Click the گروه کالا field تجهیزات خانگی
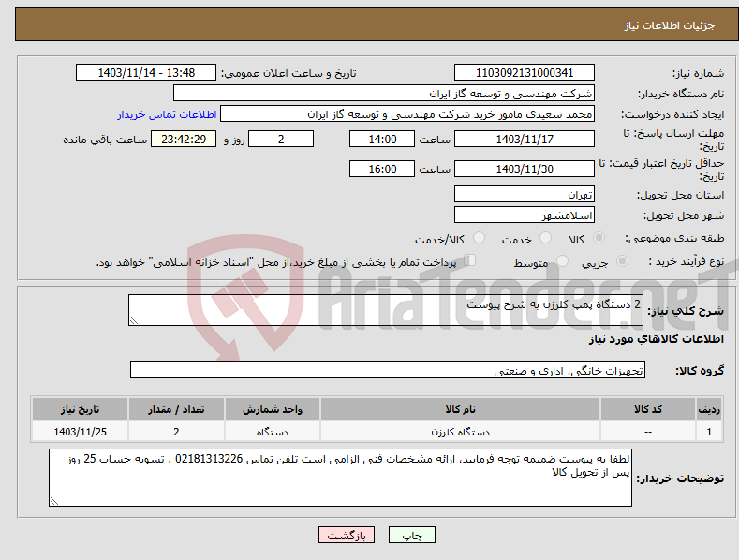The width and height of the screenshot is (739, 560). click(x=388, y=371)
